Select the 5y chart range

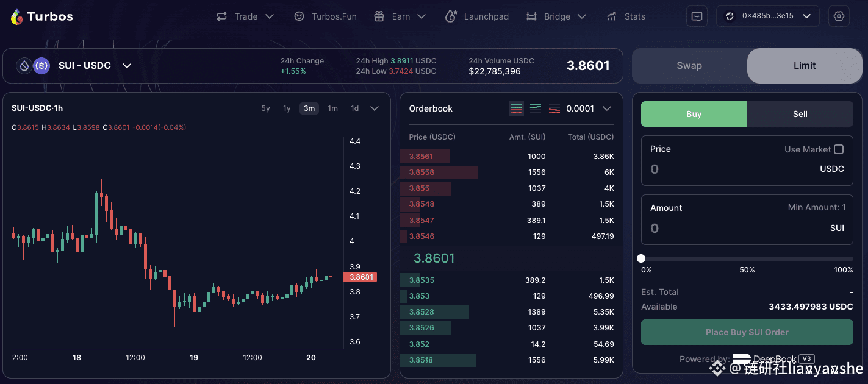[x=265, y=108]
